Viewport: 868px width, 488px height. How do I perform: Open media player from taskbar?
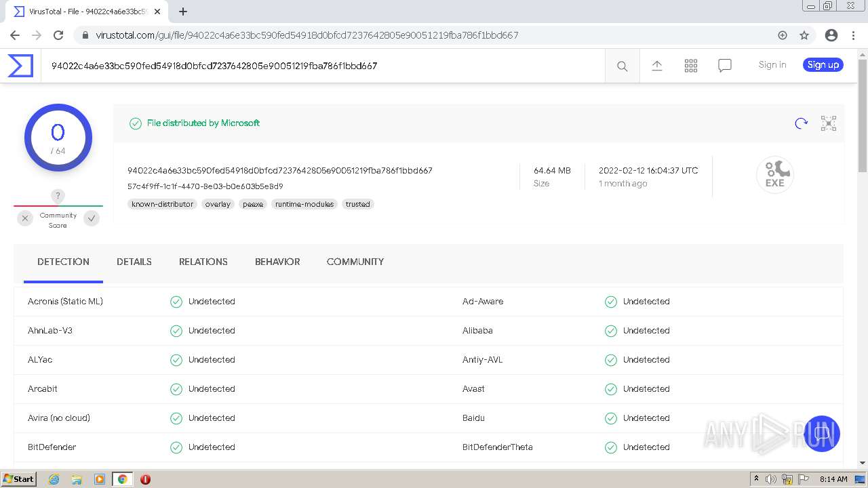(x=100, y=479)
